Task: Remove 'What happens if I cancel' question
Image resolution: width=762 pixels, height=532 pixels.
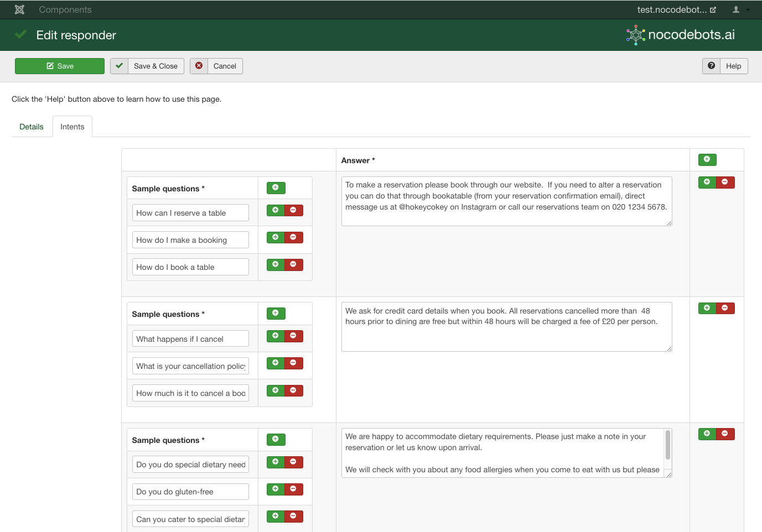Action: tap(293, 336)
